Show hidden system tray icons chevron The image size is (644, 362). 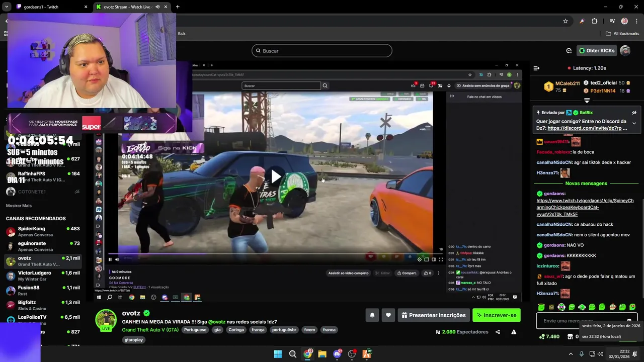[571, 354]
